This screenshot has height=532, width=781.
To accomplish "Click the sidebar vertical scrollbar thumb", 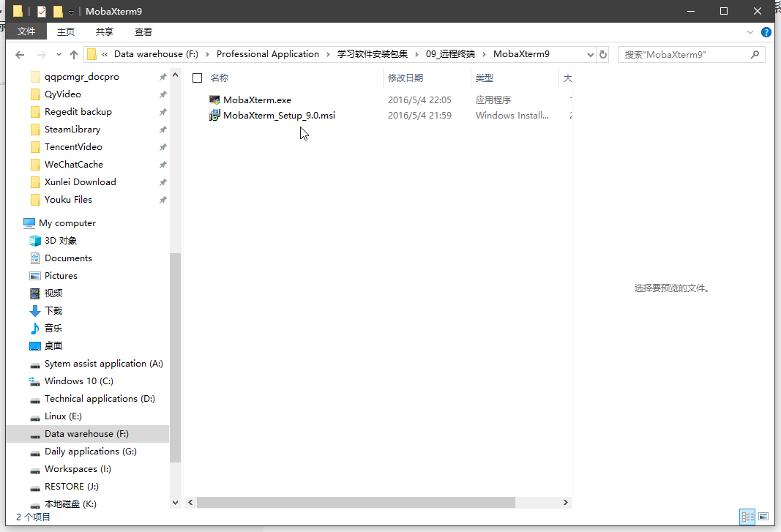I will tap(175, 358).
